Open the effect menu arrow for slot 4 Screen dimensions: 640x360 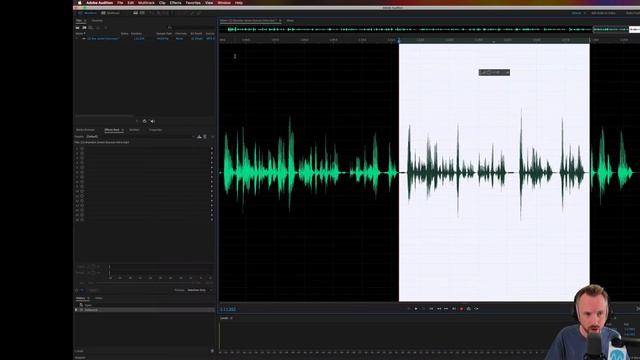click(212, 163)
